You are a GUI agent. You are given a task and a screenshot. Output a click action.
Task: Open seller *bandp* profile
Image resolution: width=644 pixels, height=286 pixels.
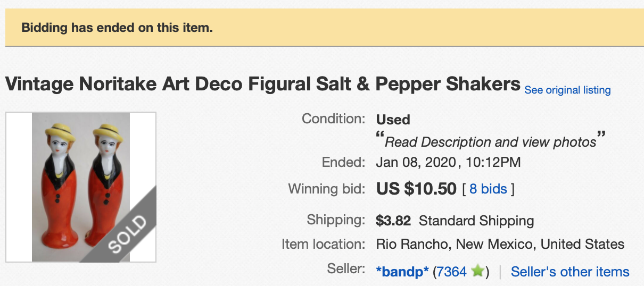(402, 271)
